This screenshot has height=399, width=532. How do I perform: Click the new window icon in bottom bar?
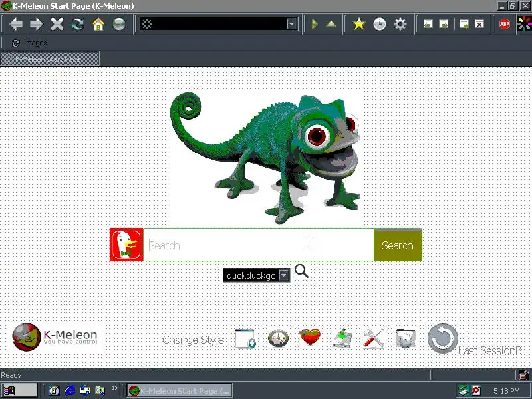(x=245, y=338)
